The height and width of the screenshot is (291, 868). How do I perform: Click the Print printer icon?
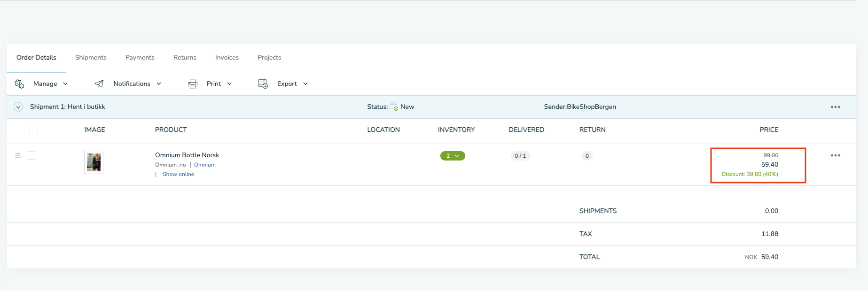193,84
